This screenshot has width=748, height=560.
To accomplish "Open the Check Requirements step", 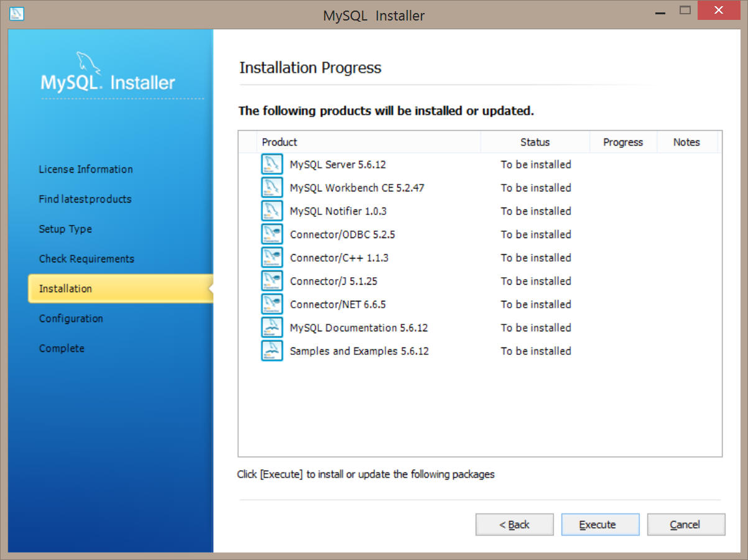I will [86, 259].
